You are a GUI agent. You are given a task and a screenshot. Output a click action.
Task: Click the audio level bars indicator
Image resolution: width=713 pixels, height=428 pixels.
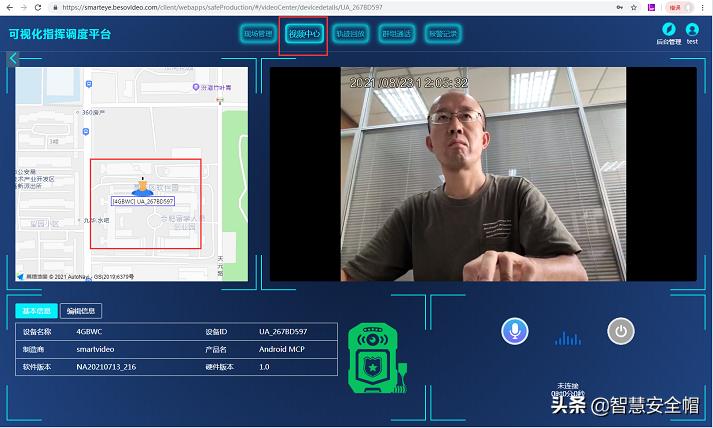(x=567, y=338)
